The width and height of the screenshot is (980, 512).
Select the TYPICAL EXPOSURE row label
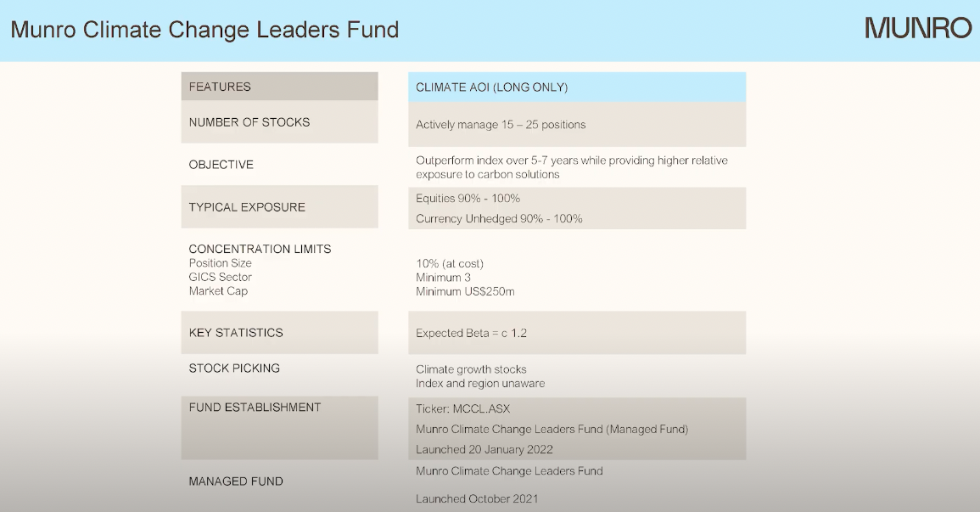click(x=247, y=207)
